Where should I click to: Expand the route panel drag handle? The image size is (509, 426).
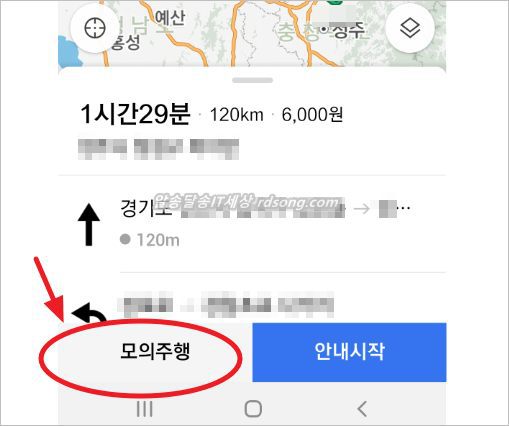(x=253, y=80)
